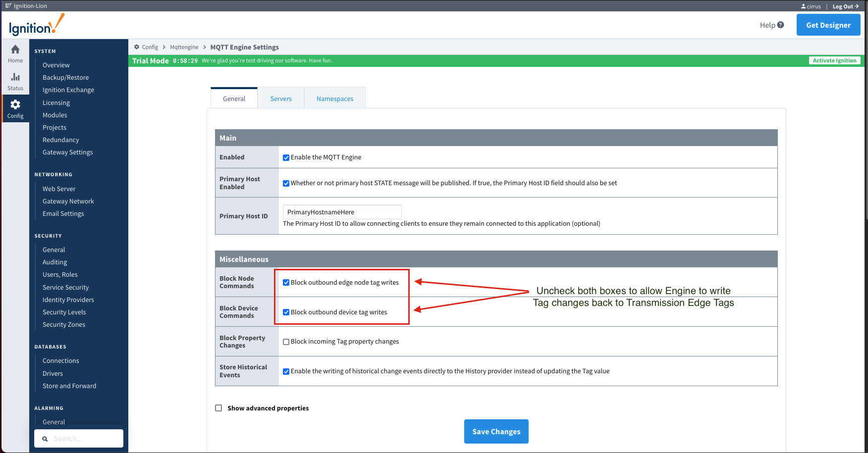Click Get Designer button
Image resolution: width=868 pixels, height=453 pixels.
click(x=828, y=25)
